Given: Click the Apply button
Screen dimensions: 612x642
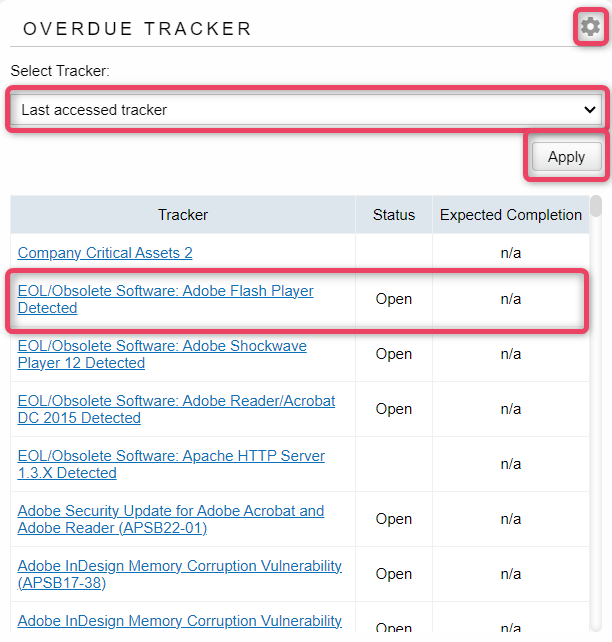Looking at the screenshot, I should 567,156.
